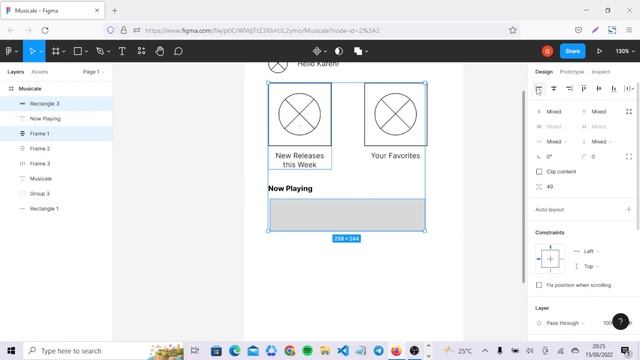Select the Rectangle 1 layer
This screenshot has height=360, width=640.
click(56, 209)
